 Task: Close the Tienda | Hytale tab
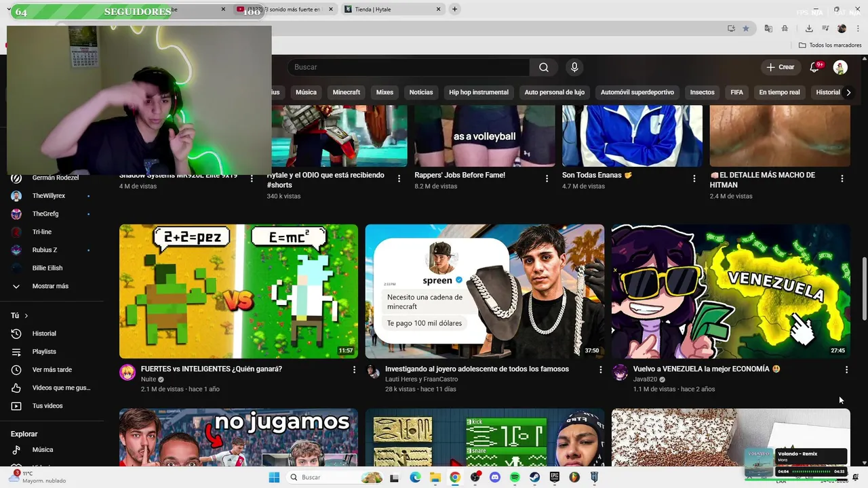click(x=439, y=9)
